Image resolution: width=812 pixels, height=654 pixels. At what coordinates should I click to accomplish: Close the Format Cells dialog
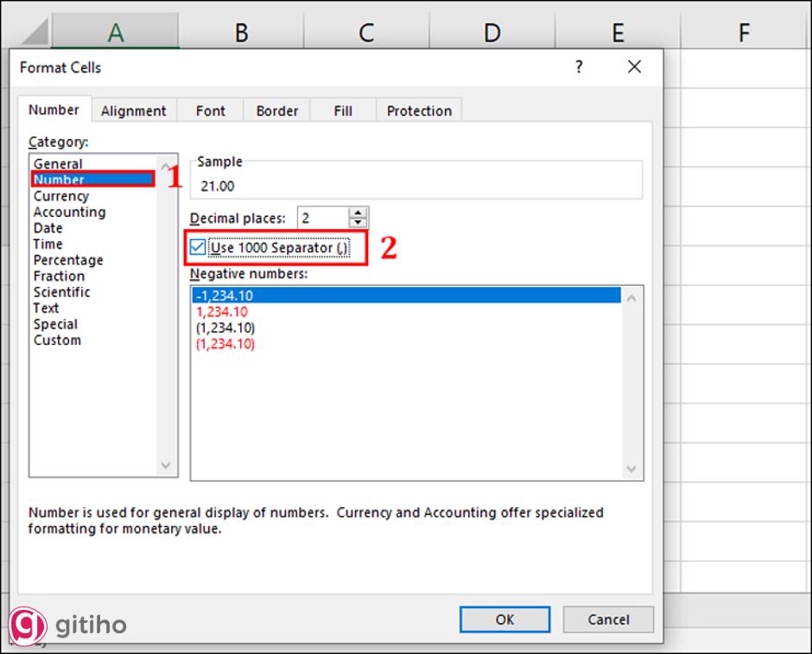(634, 67)
